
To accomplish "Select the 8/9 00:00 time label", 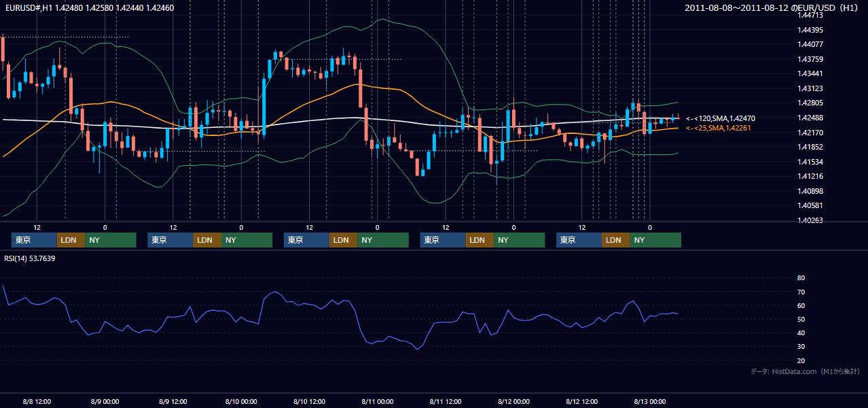I will click(x=105, y=401).
